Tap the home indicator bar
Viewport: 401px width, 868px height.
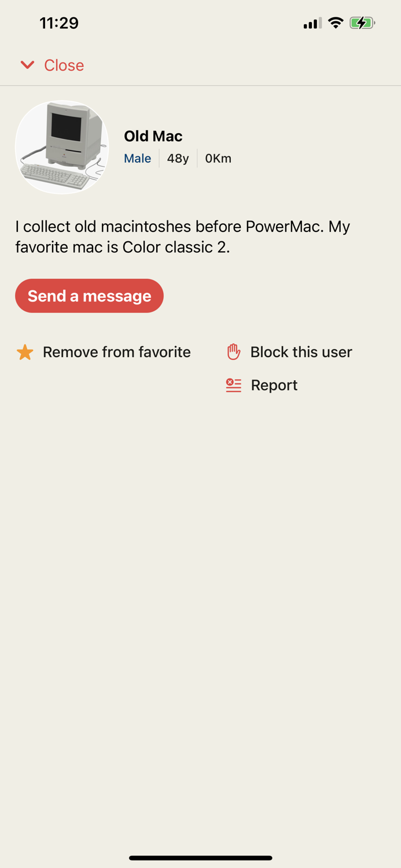[x=200, y=858]
